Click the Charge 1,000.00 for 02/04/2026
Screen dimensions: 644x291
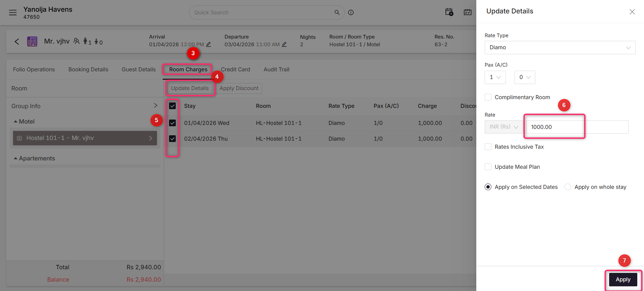pos(430,139)
